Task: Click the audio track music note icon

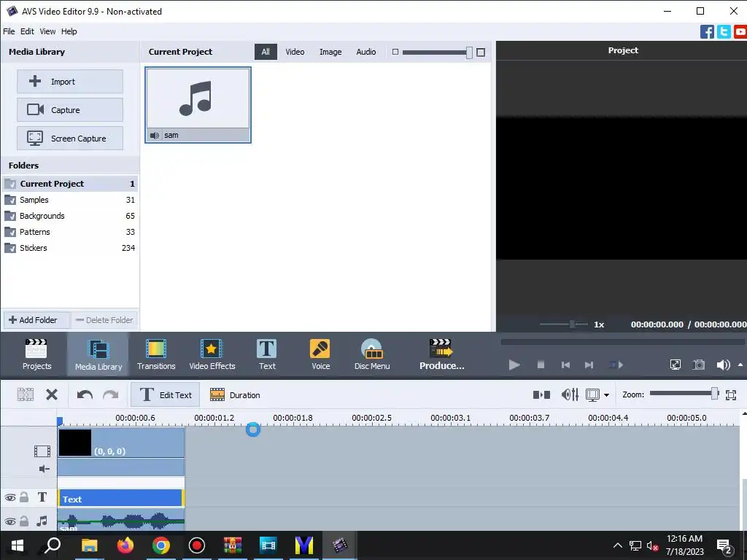Action: tap(42, 521)
